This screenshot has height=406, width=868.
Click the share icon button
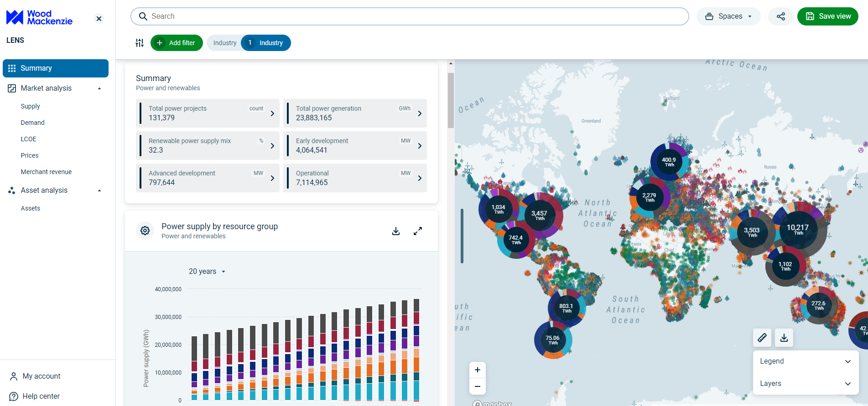tap(780, 16)
